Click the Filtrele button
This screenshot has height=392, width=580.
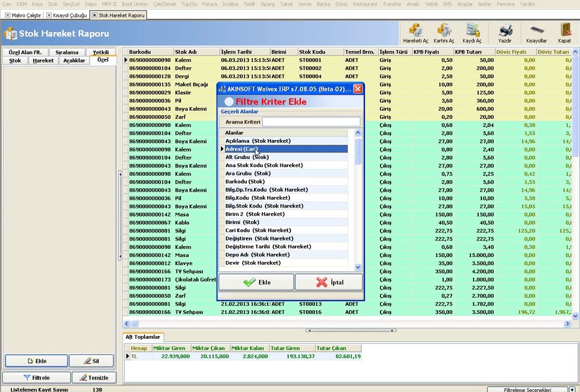(x=36, y=378)
